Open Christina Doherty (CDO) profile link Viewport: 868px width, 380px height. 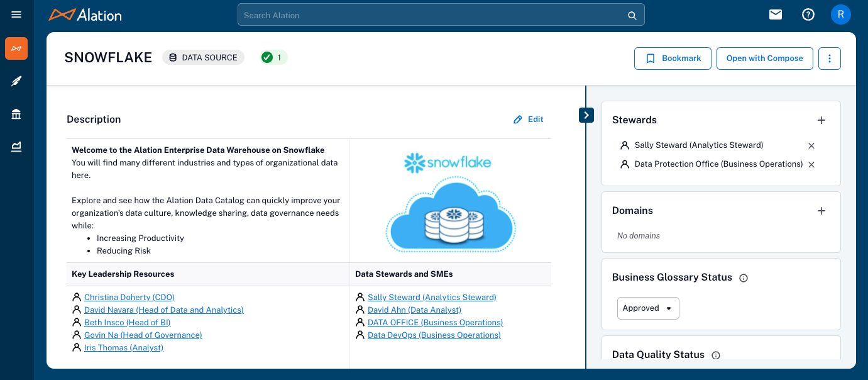pyautogui.click(x=129, y=298)
